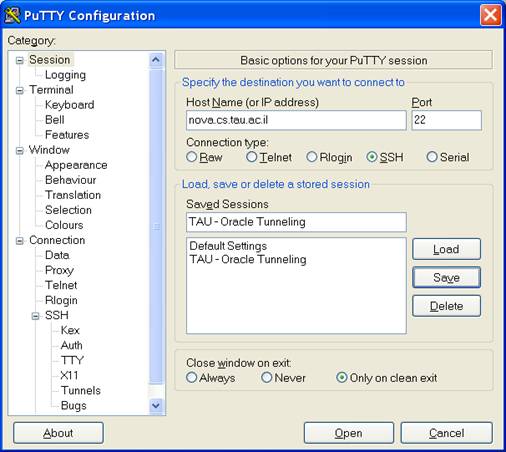
Task: Select Default Settings in saved sessions list
Action: 228,246
